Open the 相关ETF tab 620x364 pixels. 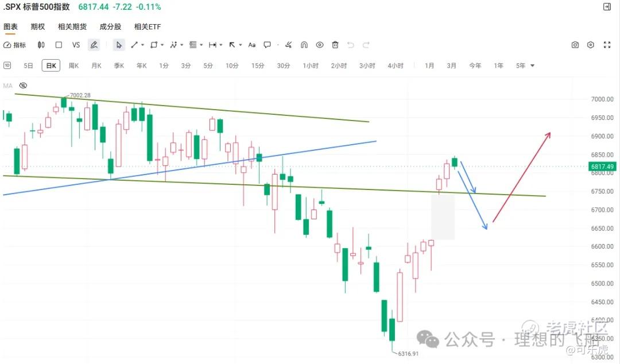(148, 26)
